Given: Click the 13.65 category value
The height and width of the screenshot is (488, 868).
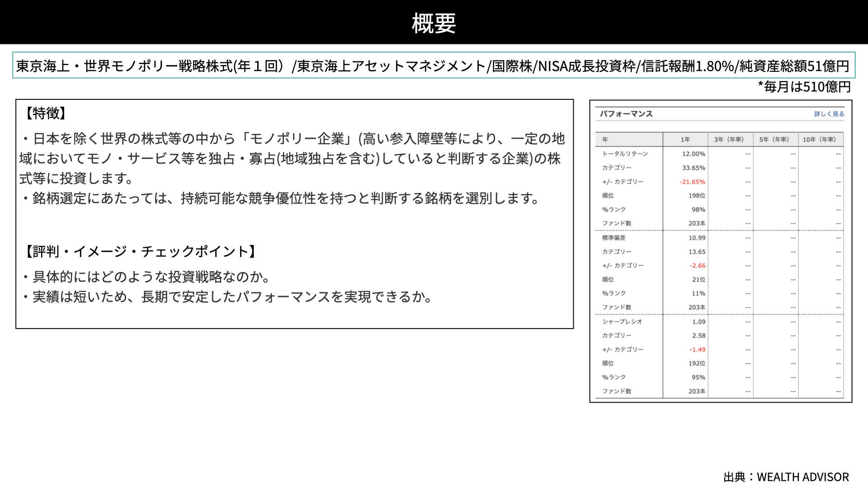Looking at the screenshot, I should point(697,252).
